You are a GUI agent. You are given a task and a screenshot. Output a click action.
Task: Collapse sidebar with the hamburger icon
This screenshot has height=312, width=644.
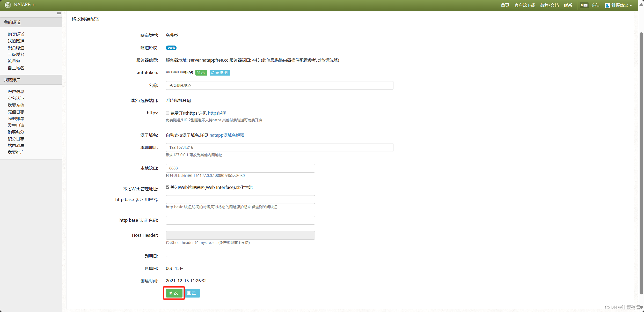(x=59, y=13)
